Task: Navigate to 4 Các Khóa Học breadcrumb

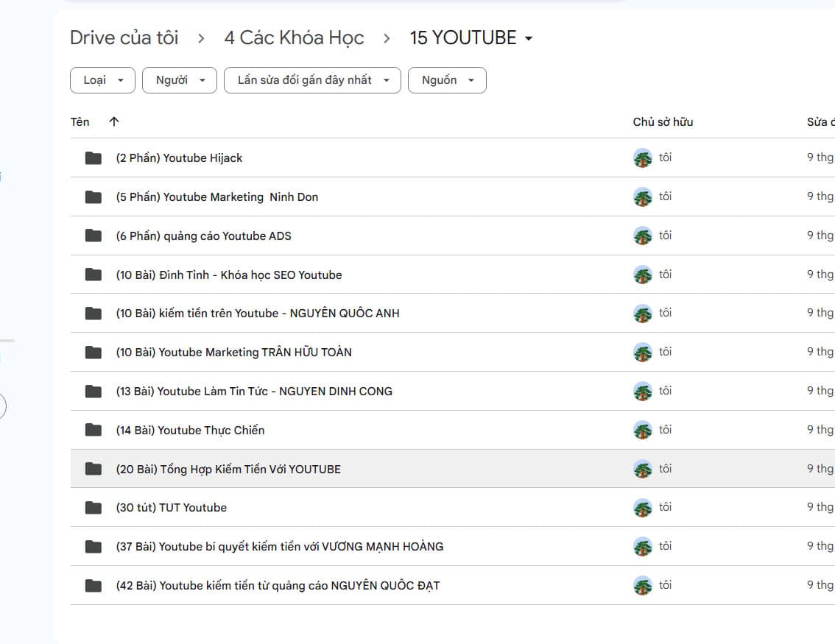Action: point(294,38)
